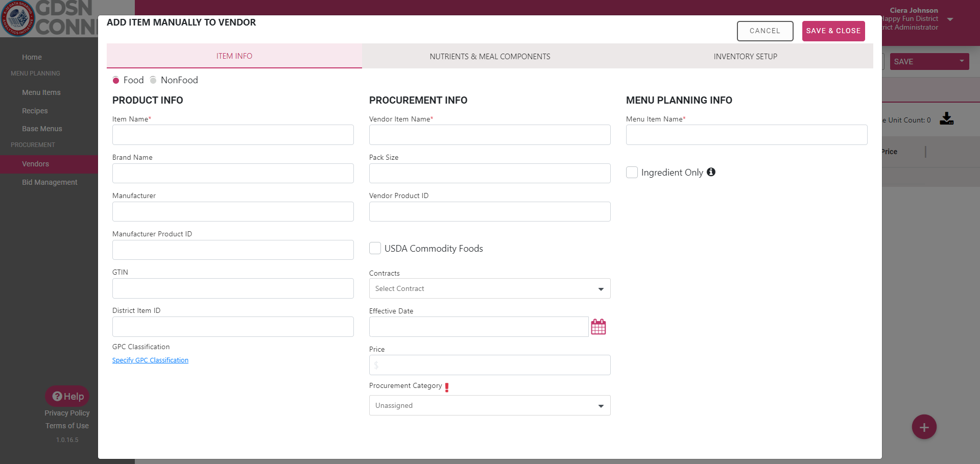Switch to the Item Info tab
Viewport: 980px width, 464px height.
pyautogui.click(x=234, y=56)
